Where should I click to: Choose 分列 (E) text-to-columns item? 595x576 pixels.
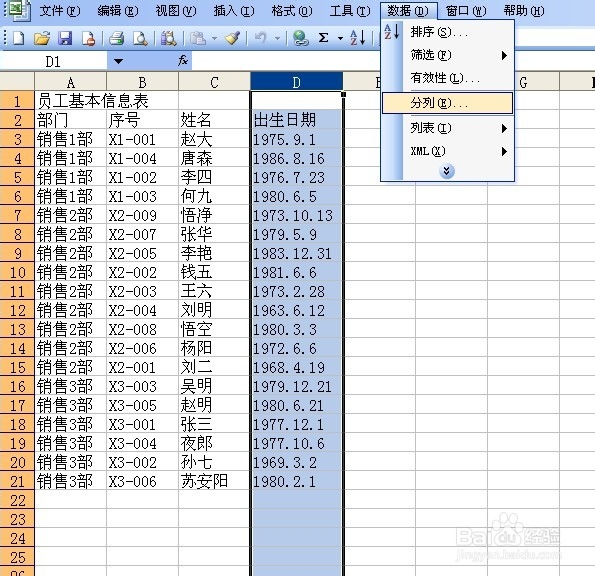[x=447, y=103]
